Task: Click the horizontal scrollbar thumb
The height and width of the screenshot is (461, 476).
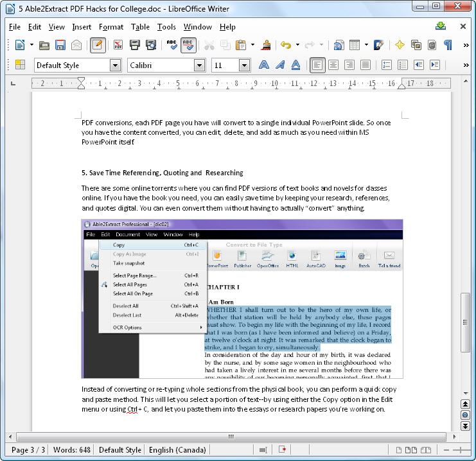Action: 231,437
